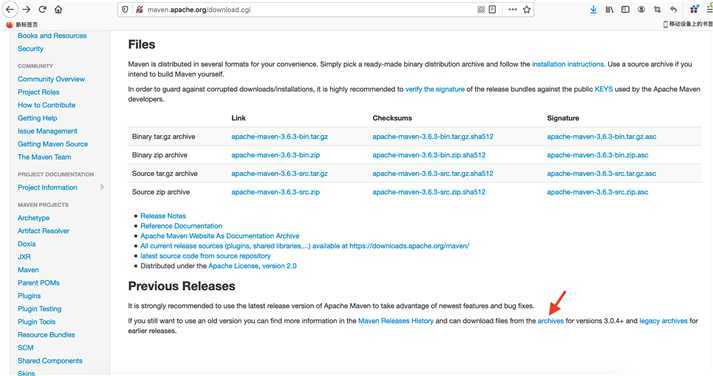Click the undo arrow toolbar icon

coord(674,10)
